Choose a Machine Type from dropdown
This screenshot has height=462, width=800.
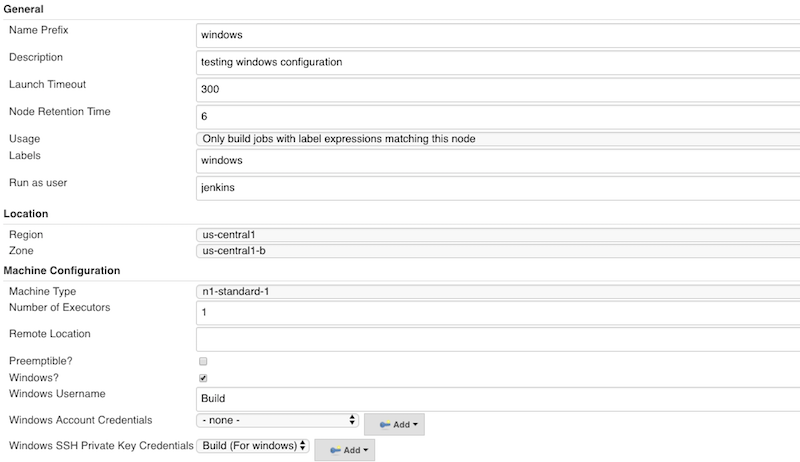pos(497,292)
